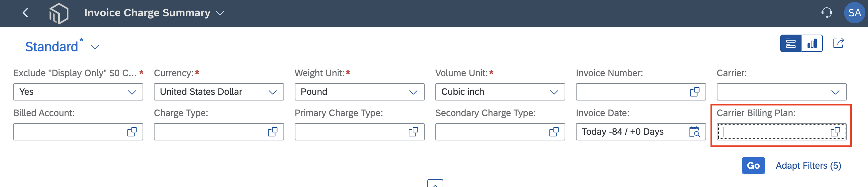
Task: Open the headset support icon
Action: pos(826,13)
